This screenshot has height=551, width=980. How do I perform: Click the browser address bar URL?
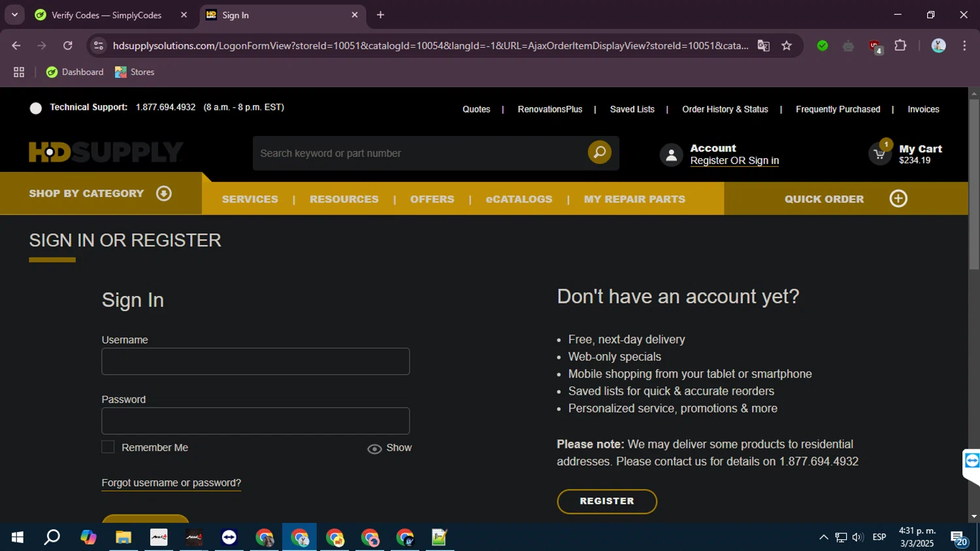click(x=430, y=46)
